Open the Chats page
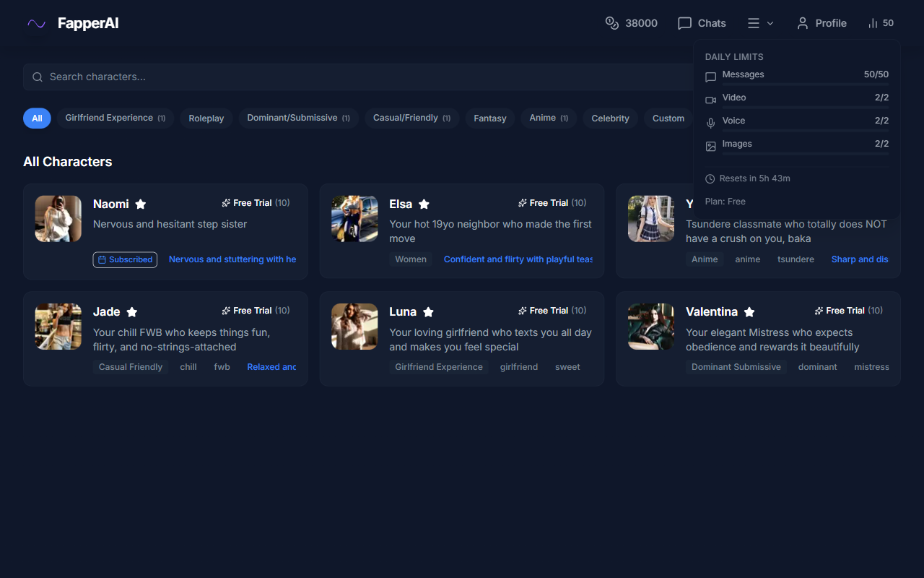924x578 pixels. 702,23
